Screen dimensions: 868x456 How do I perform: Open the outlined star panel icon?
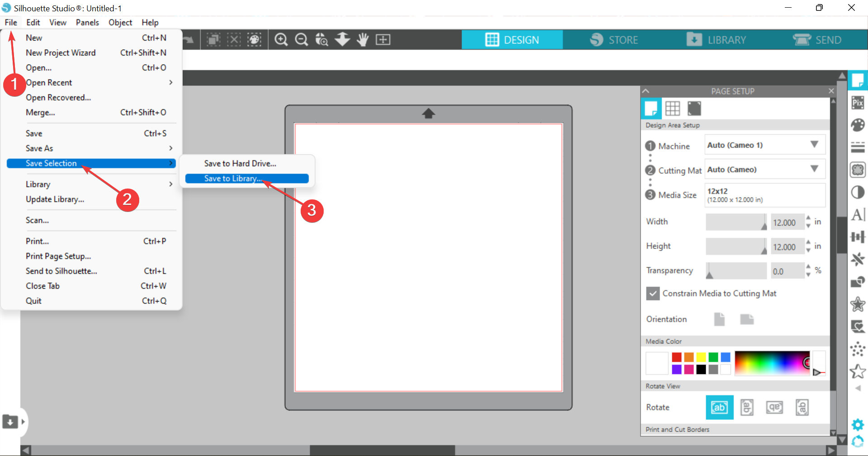(858, 371)
